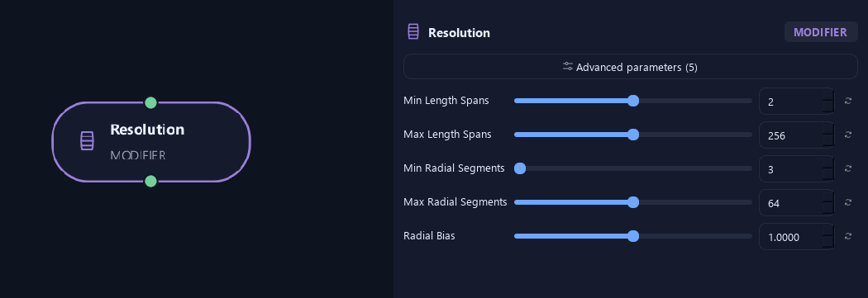
Task: Reset the Max Length Spans value
Action: coord(847,135)
